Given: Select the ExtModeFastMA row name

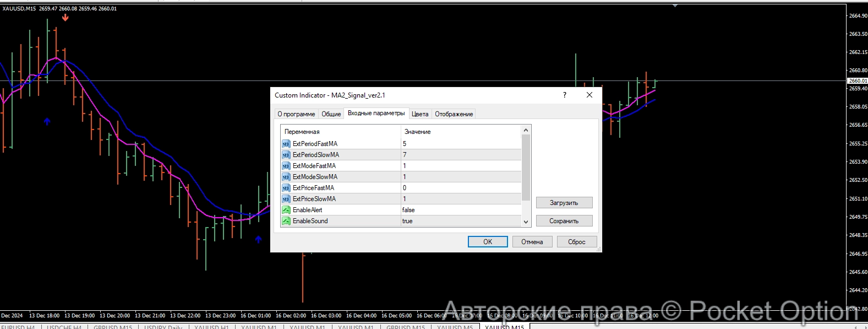Looking at the screenshot, I should (x=314, y=166).
